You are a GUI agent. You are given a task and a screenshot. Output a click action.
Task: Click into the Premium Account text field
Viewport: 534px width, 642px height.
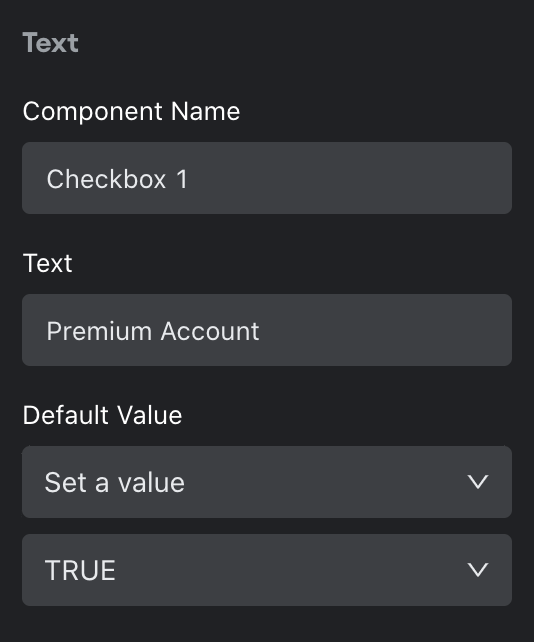tap(267, 330)
